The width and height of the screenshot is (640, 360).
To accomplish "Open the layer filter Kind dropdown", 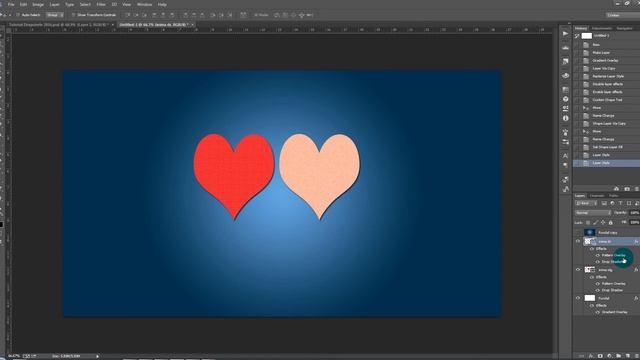I will [586, 203].
